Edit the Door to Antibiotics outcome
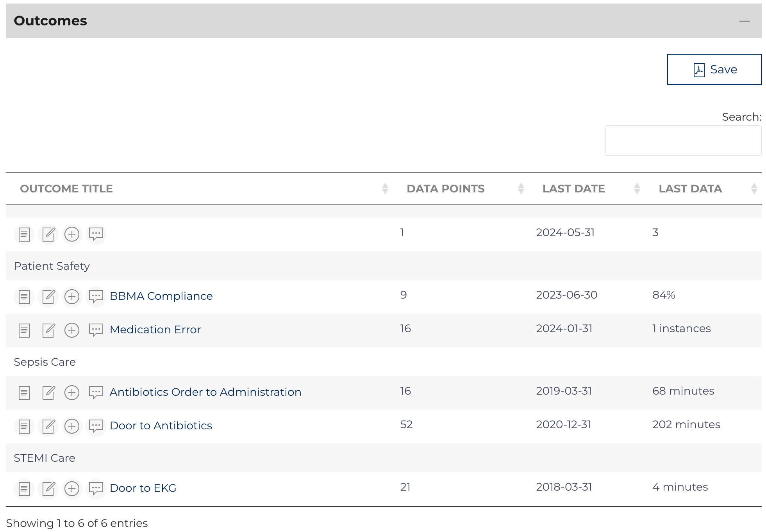 (48, 426)
